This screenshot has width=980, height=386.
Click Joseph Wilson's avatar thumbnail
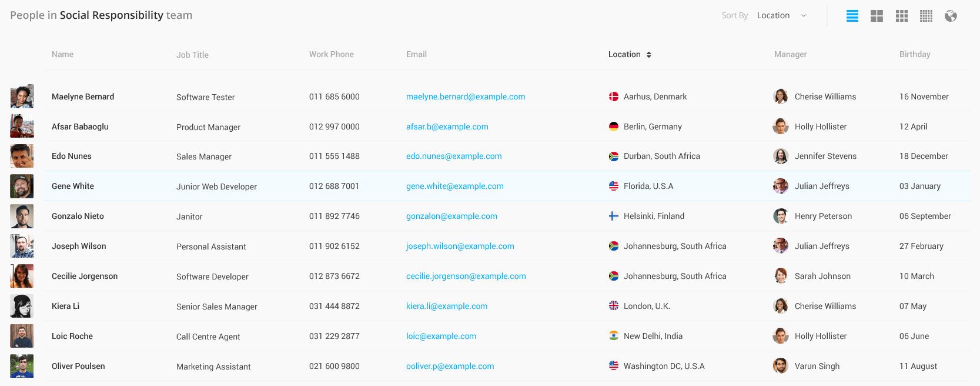[x=22, y=246]
